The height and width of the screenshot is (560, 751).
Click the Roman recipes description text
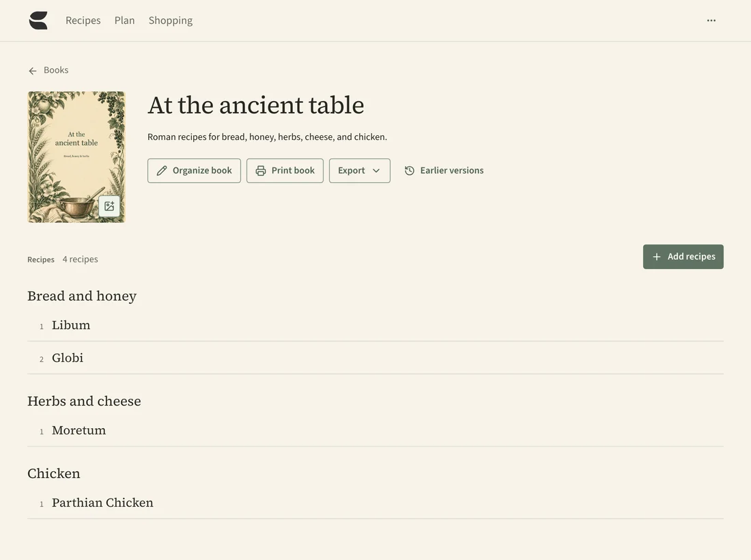click(x=267, y=137)
